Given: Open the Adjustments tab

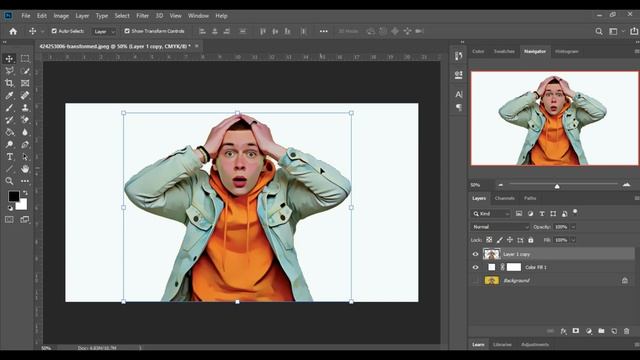Looking at the screenshot, I should tap(535, 344).
